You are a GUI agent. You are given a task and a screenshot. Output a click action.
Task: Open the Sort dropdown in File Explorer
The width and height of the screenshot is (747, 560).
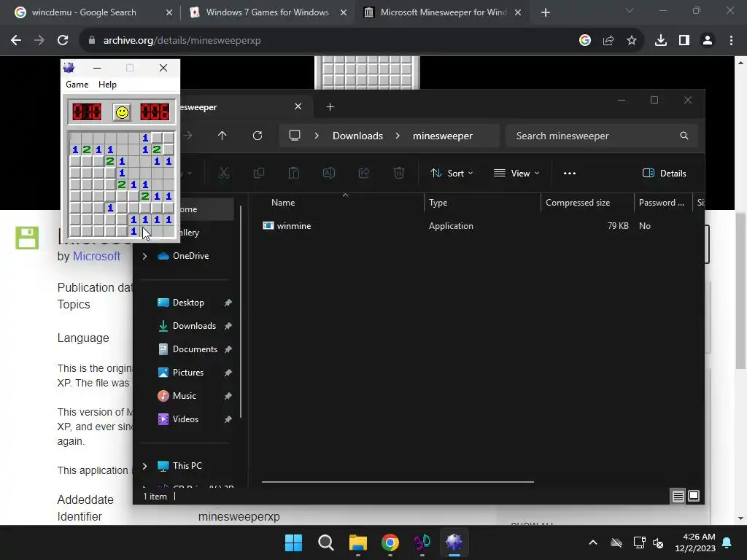[451, 174]
